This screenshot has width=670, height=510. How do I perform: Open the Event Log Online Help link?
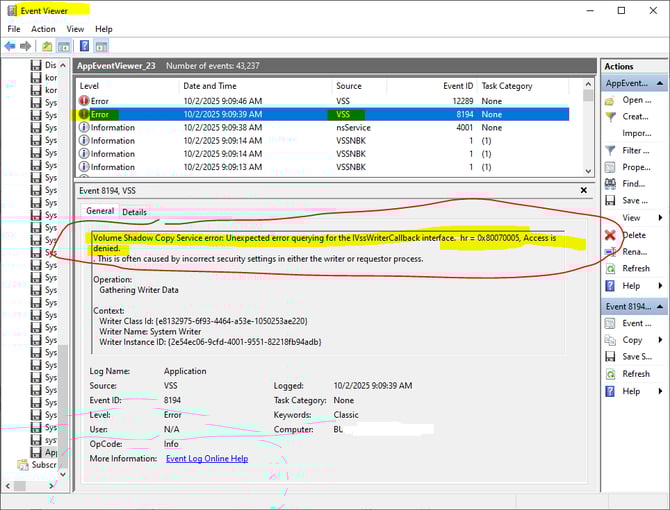pos(207,459)
